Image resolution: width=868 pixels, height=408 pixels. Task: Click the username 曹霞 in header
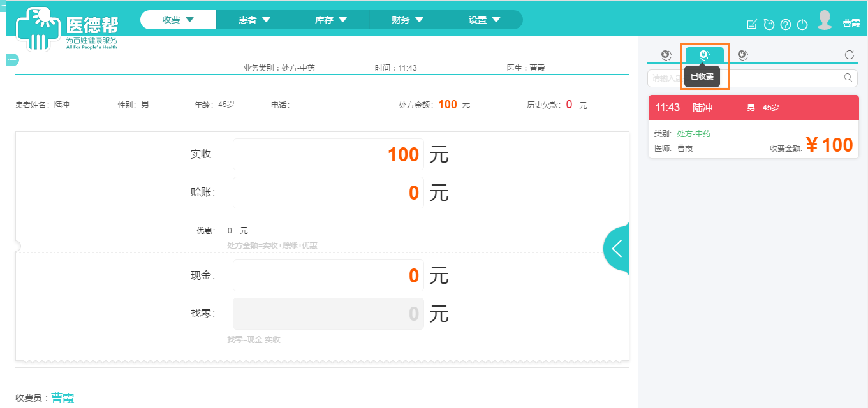[x=851, y=23]
